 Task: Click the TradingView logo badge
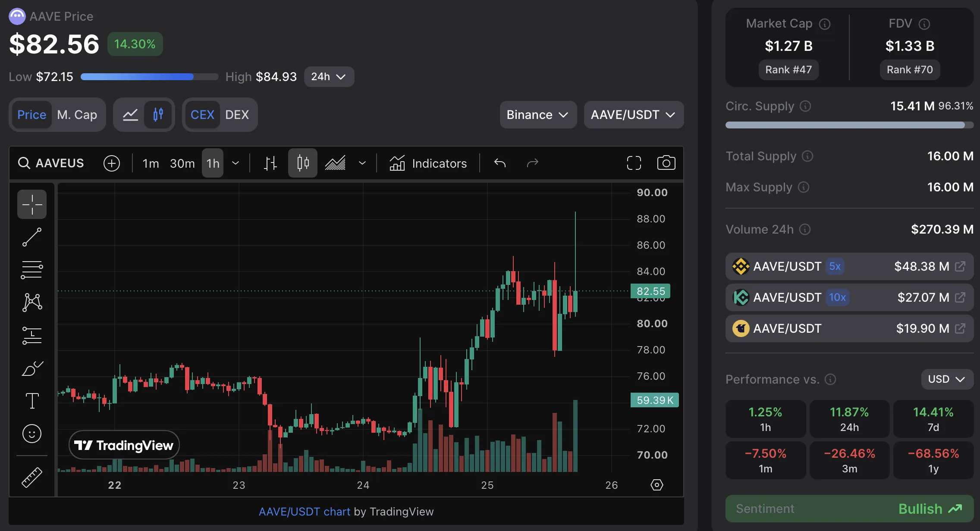124,445
